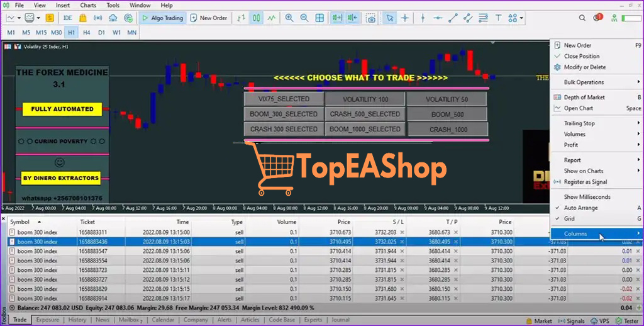
Task: Take a chart screenshot camera icon
Action: click(371, 18)
